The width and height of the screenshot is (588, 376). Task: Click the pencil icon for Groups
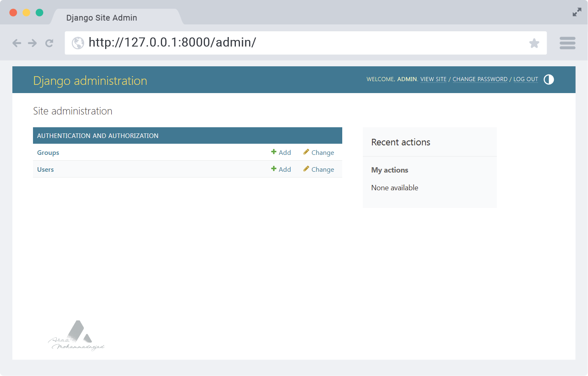point(306,152)
